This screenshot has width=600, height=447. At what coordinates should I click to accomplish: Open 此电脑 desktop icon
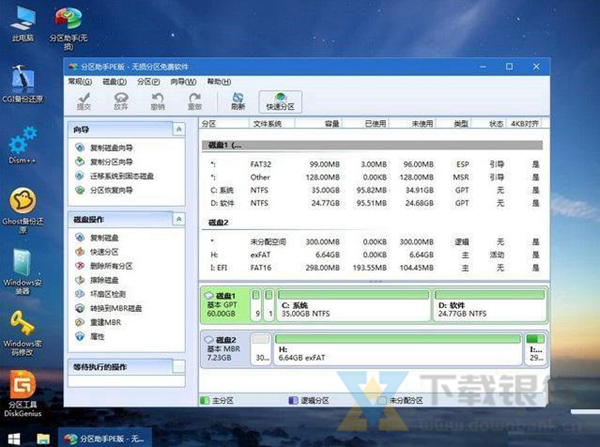point(23,23)
